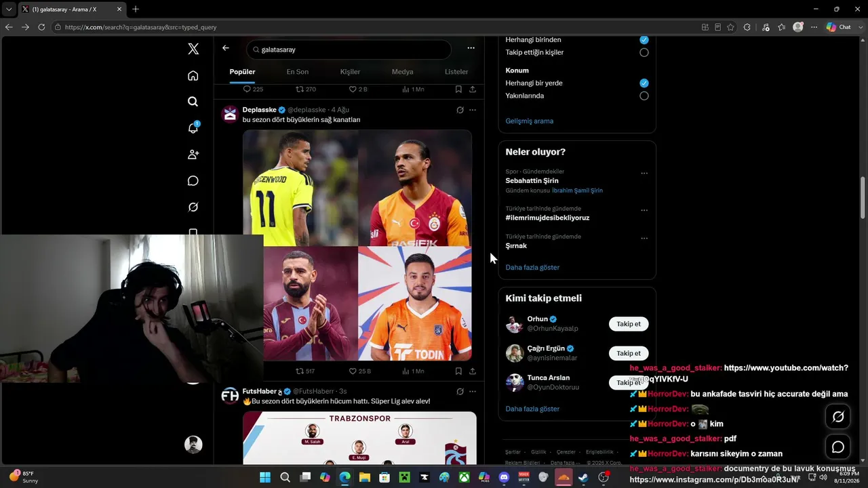Select the 'Yakınlarında' location option

[x=644, y=96]
